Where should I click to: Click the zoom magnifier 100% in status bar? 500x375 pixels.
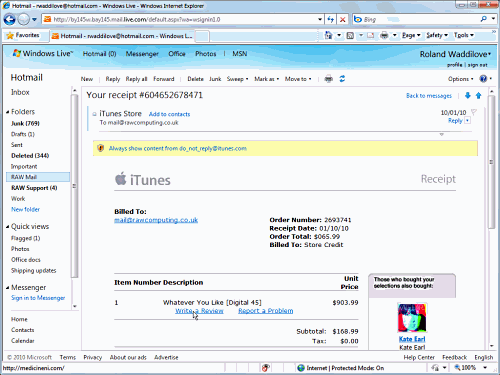pyautogui.click(x=466, y=368)
